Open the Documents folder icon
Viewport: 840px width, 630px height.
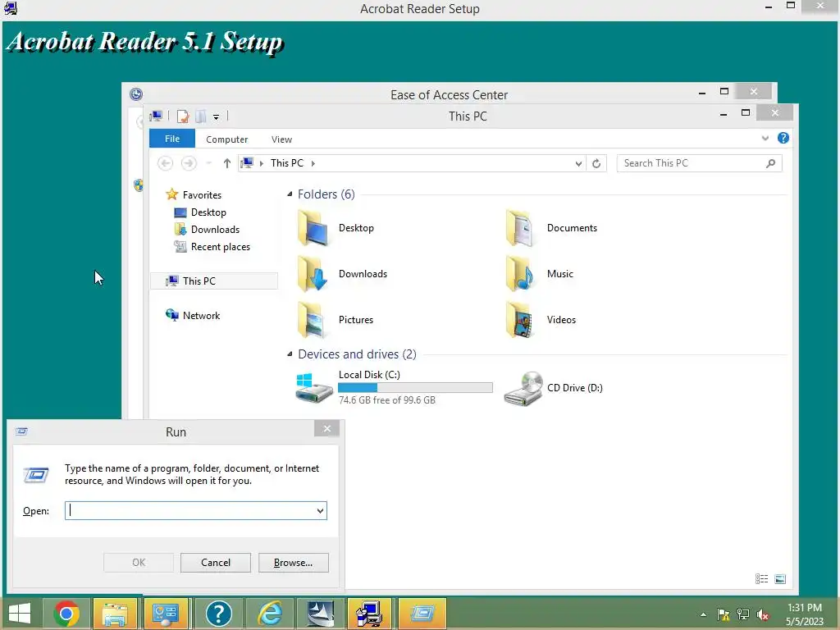519,228
